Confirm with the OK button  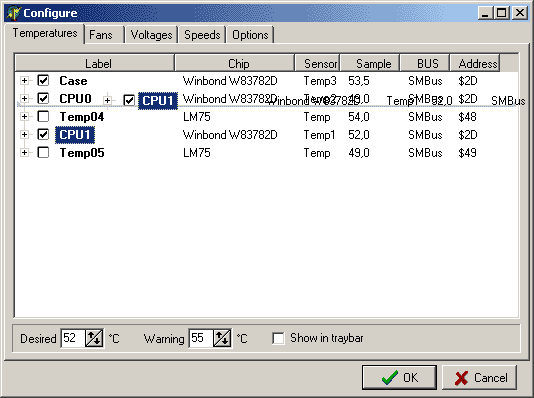tap(399, 377)
